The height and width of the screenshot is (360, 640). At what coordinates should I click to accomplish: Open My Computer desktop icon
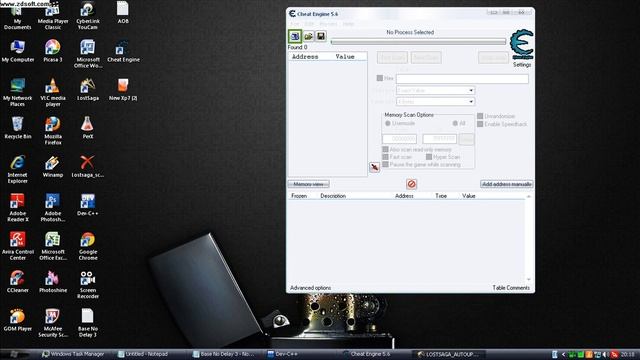coord(18,51)
